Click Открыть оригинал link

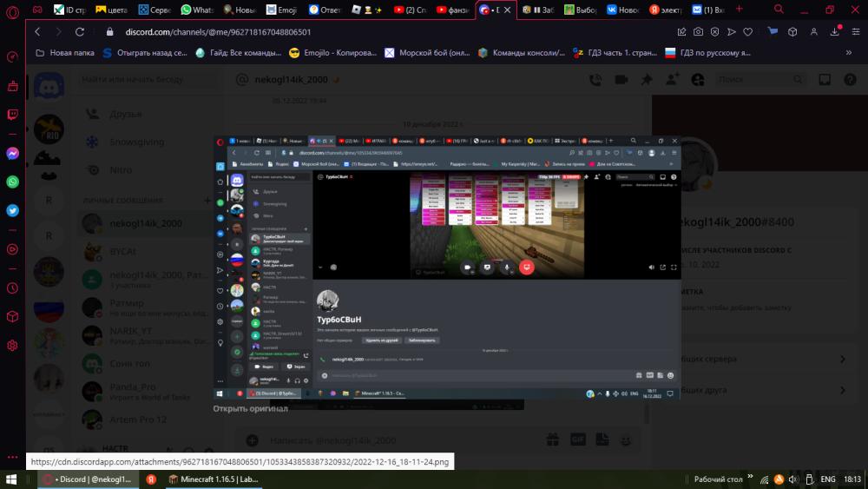click(x=250, y=409)
